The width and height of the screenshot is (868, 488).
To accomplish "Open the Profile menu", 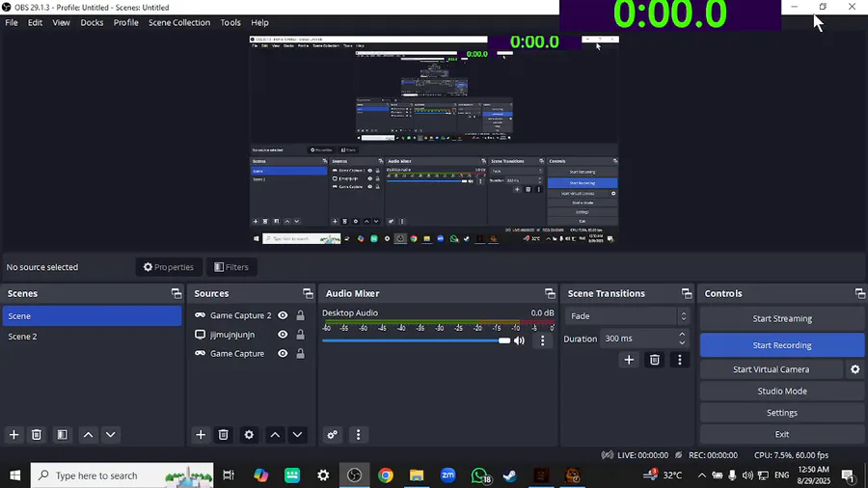I will coord(125,23).
